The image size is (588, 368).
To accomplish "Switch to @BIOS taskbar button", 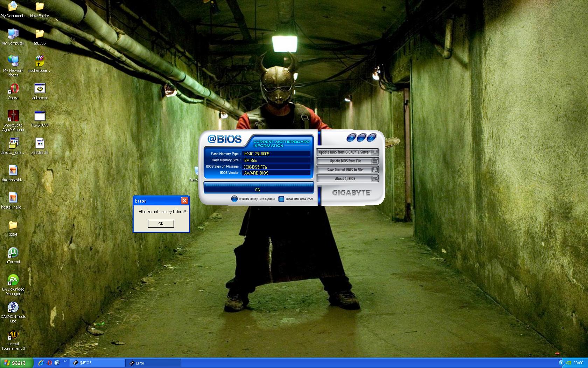I will [x=97, y=363].
